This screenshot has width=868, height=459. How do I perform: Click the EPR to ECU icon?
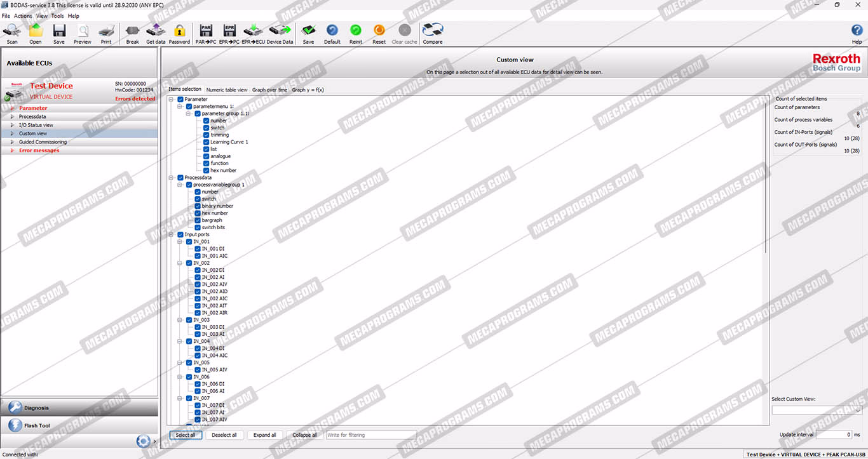[254, 33]
